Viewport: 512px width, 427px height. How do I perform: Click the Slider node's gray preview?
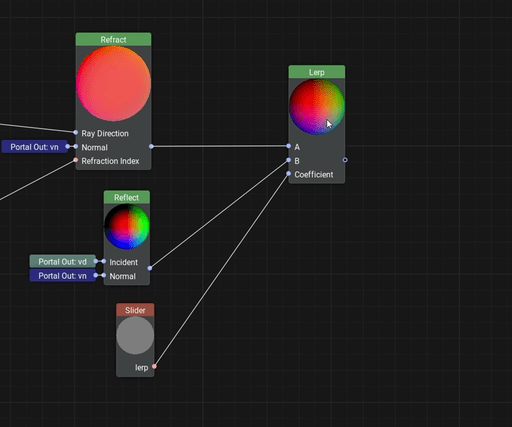pos(135,335)
